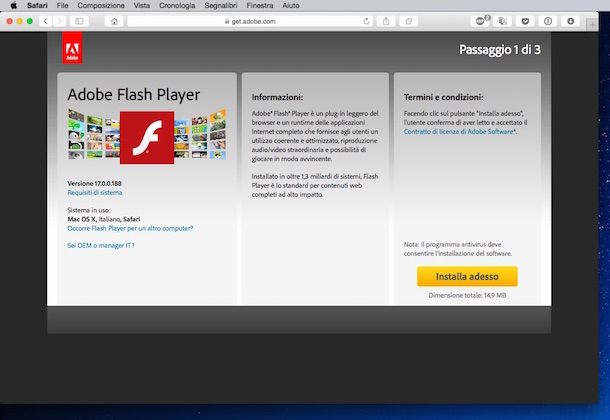610x420 pixels.
Task: Click the 'Termini e condizioni:' heading
Action: 443,97
